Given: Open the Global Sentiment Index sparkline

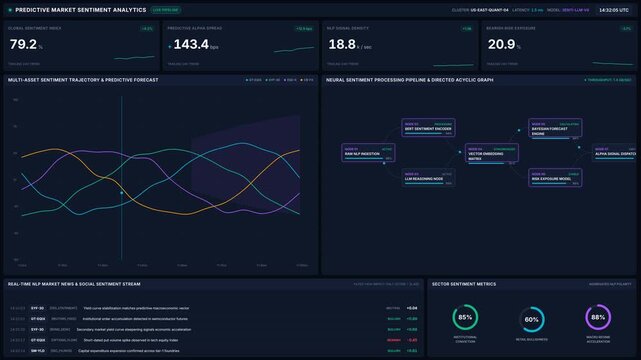Looking at the screenshot, I should (134, 58).
